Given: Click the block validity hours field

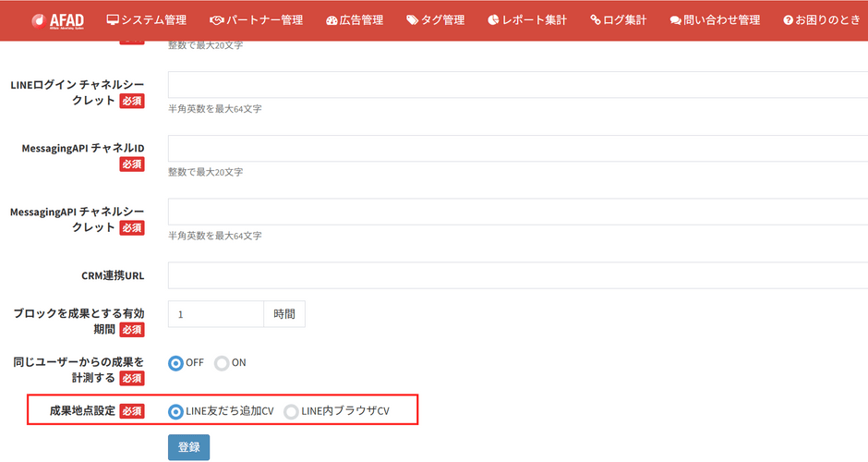Looking at the screenshot, I should pos(216,314).
